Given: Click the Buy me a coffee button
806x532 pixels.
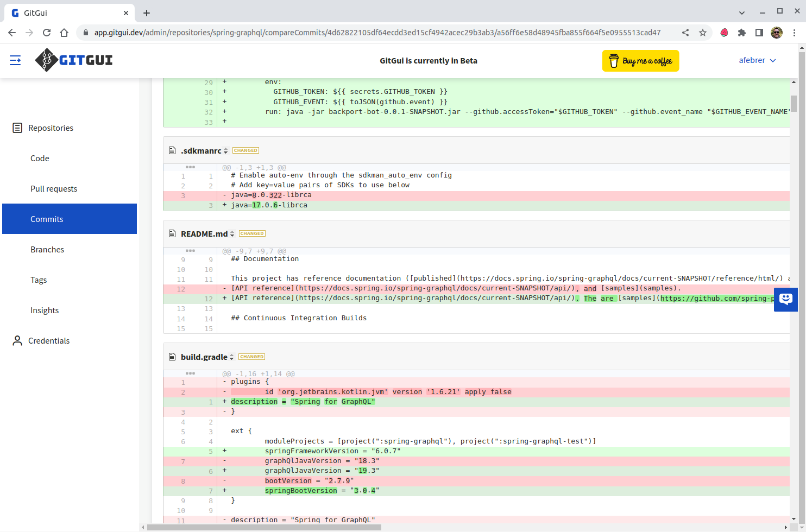Looking at the screenshot, I should (640, 61).
